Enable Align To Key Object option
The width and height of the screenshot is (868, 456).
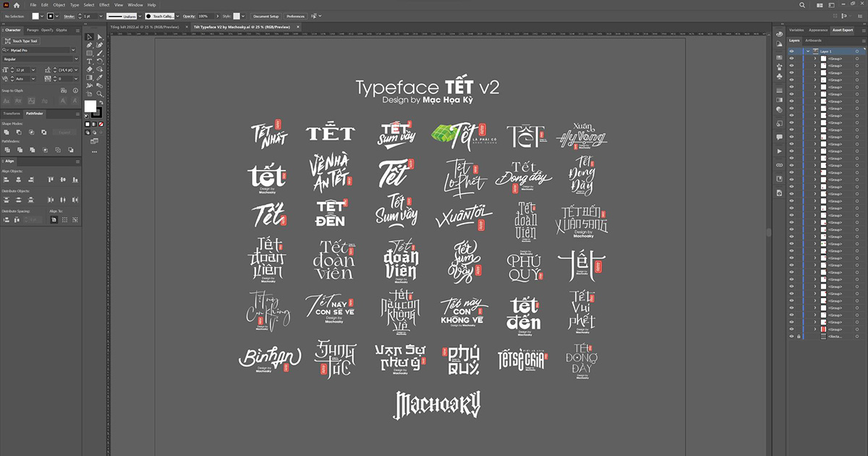point(75,219)
